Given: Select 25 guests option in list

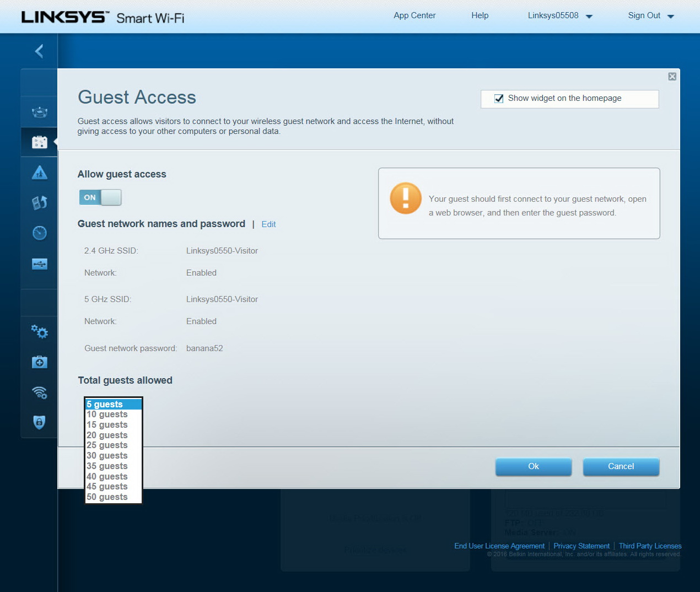Looking at the screenshot, I should [114, 445].
